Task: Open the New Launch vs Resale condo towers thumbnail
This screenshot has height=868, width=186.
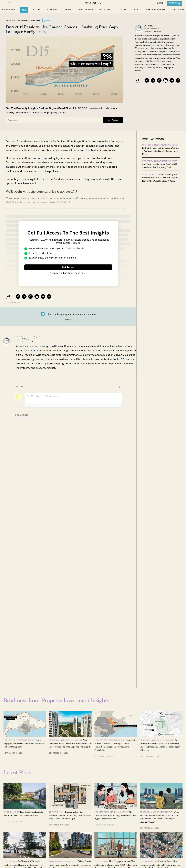Action: (x=70, y=724)
